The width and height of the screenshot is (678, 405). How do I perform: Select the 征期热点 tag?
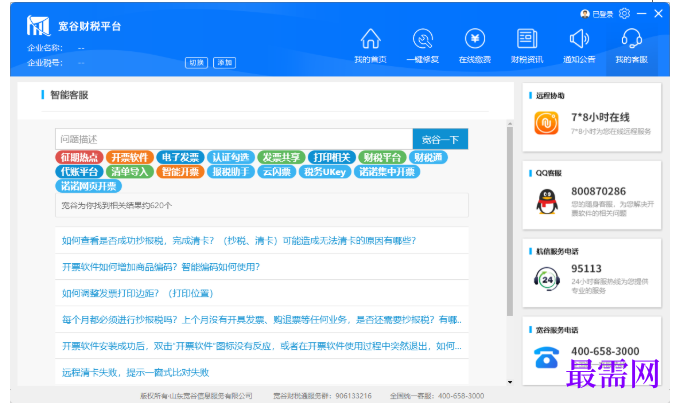(79, 157)
